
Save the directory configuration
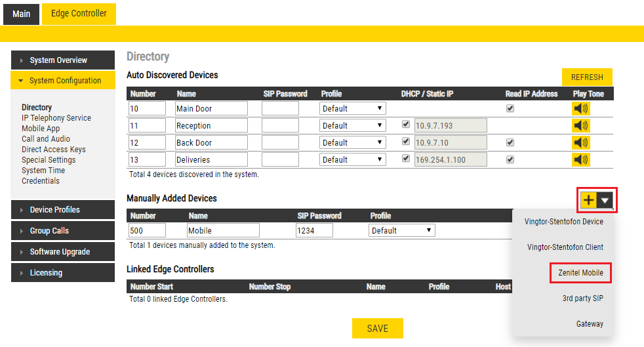click(377, 329)
